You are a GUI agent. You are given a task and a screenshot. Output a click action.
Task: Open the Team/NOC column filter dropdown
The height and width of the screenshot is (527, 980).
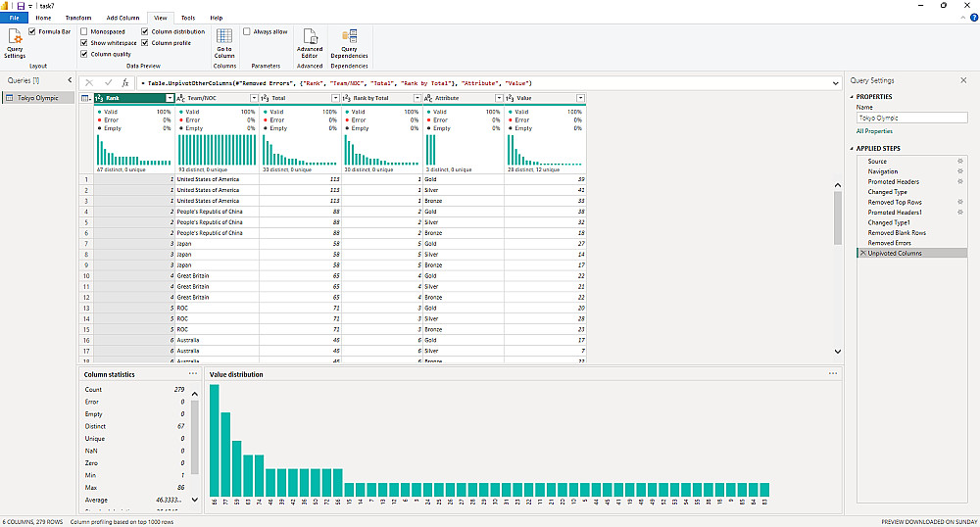[254, 98]
